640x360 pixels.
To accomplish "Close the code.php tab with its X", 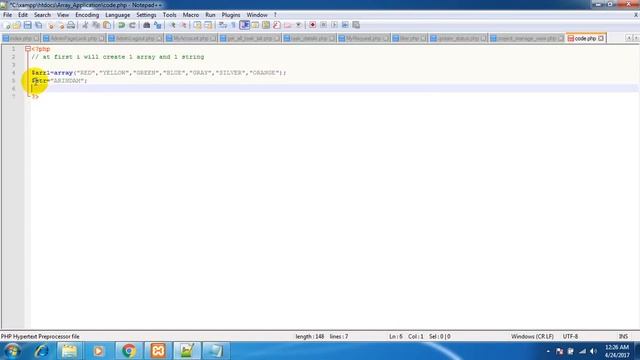I will pos(601,38).
